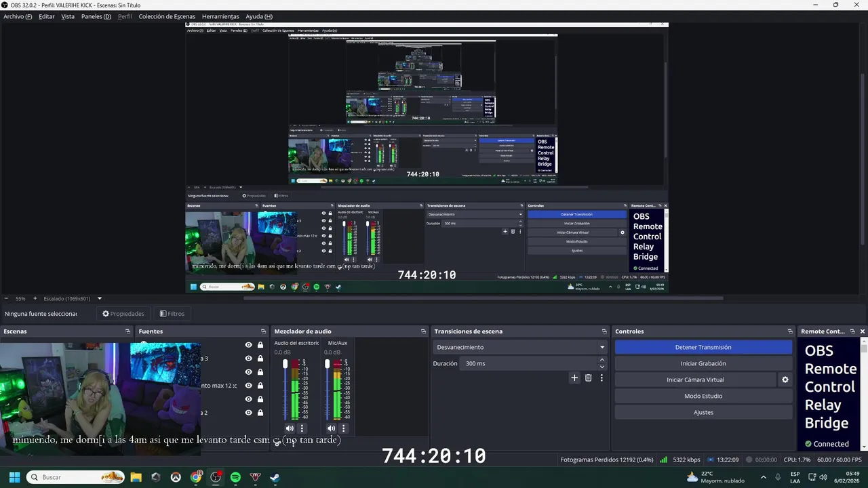Open virtual camera settings gear
The width and height of the screenshot is (868, 488).
(785, 380)
